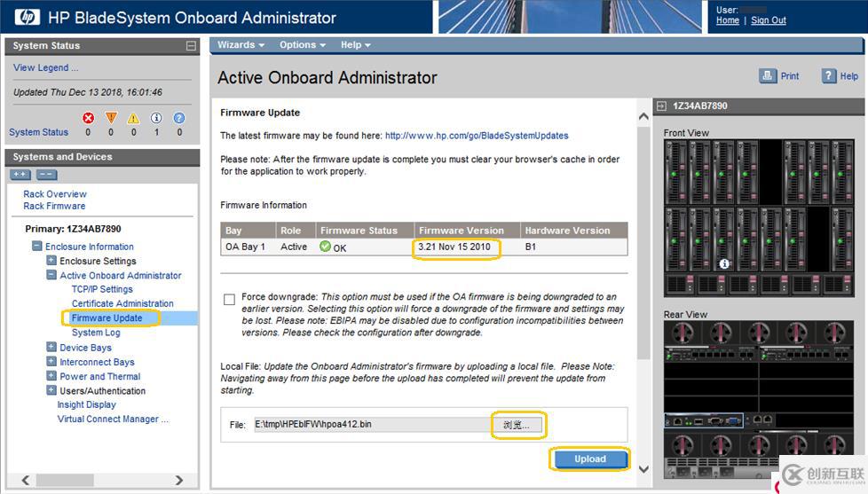Viewport: 868px width, 494px height.
Task: Click Sign Out link
Action: pyautogui.click(x=769, y=20)
